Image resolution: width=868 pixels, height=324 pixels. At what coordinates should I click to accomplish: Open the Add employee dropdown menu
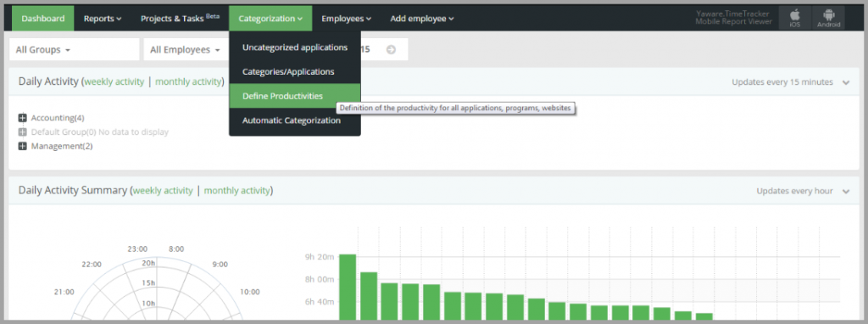pyautogui.click(x=422, y=19)
